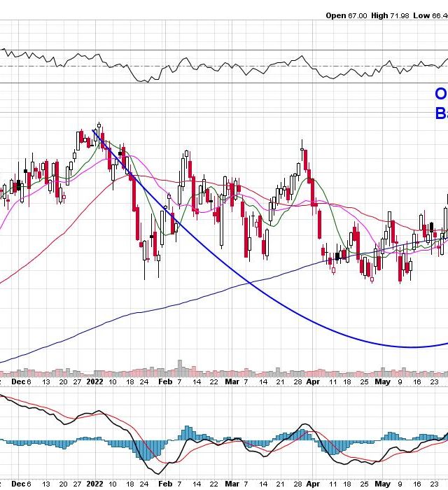Select the May label on upper date axis
The image size is (448, 490).
382,382
